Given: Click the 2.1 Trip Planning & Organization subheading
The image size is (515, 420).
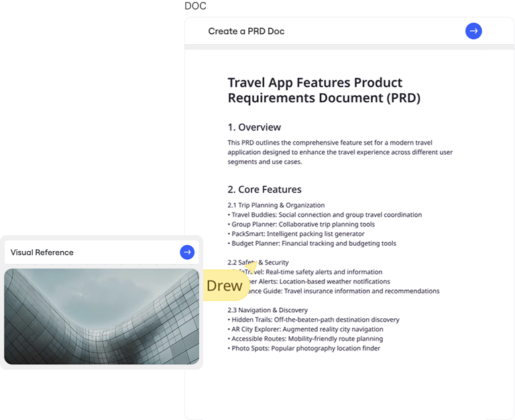Looking at the screenshot, I should pyautogui.click(x=276, y=205).
